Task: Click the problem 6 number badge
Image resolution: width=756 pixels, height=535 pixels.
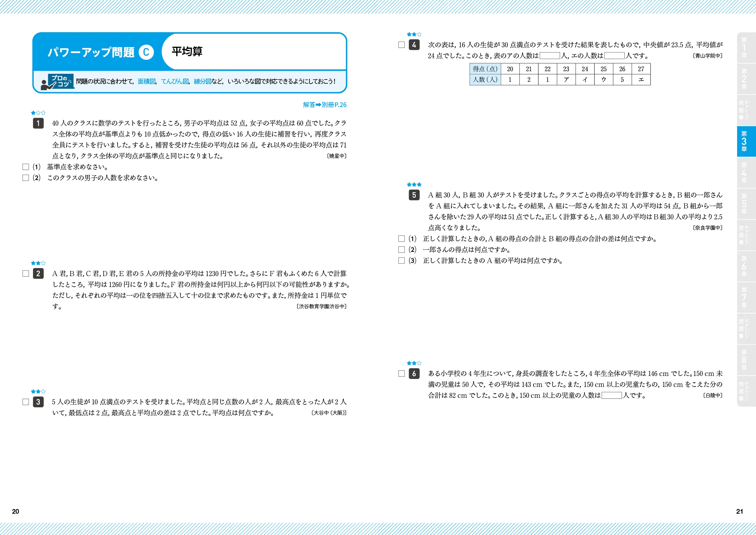Action: (x=414, y=374)
